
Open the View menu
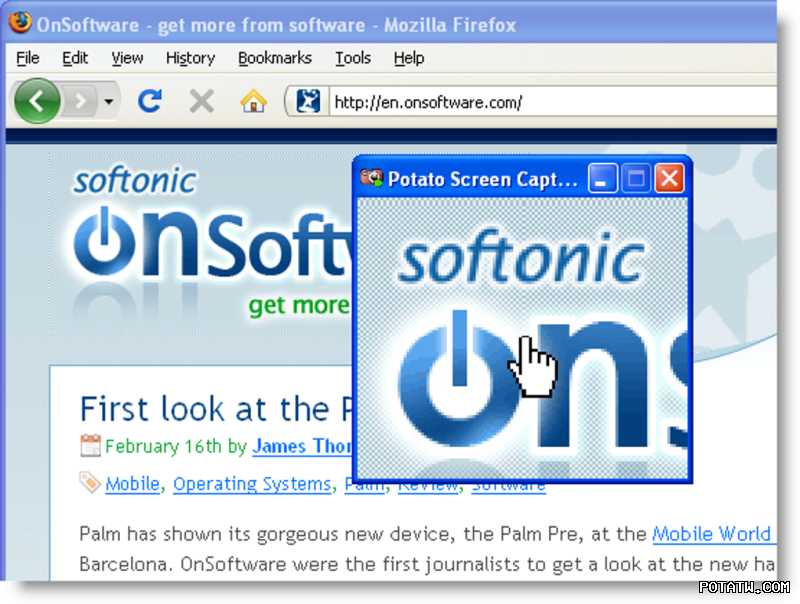(127, 58)
